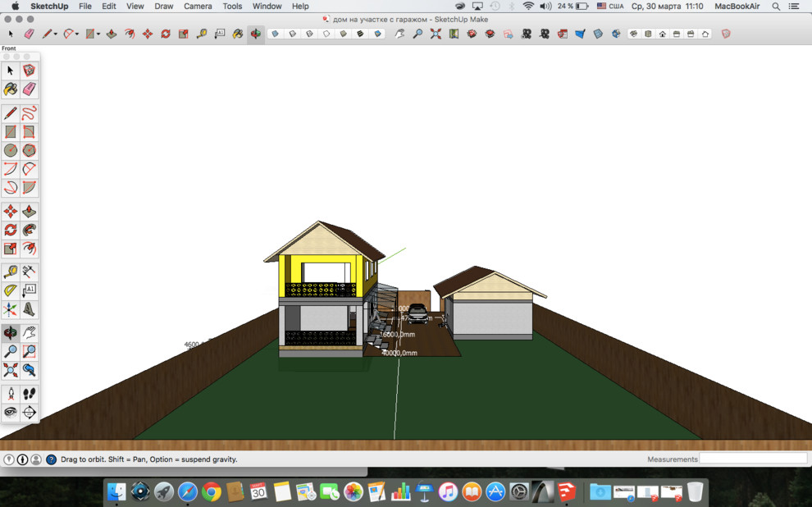Image resolution: width=812 pixels, height=507 pixels.
Task: Select the Look Around eye tool
Action: pyautogui.click(x=11, y=412)
